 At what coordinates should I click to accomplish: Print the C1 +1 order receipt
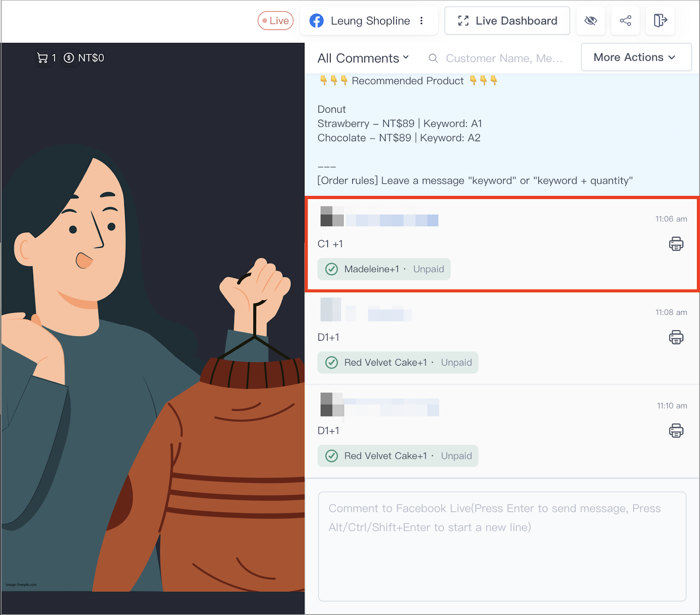pos(676,244)
